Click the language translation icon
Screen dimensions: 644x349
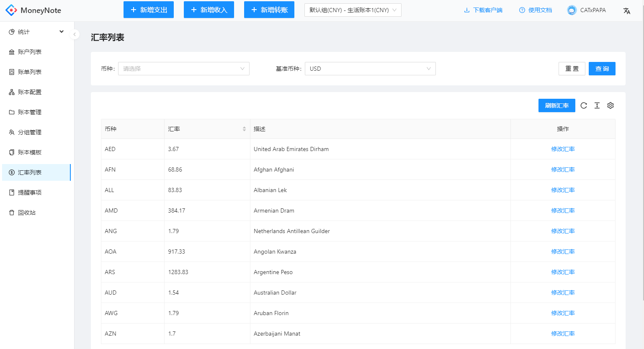pos(627,10)
